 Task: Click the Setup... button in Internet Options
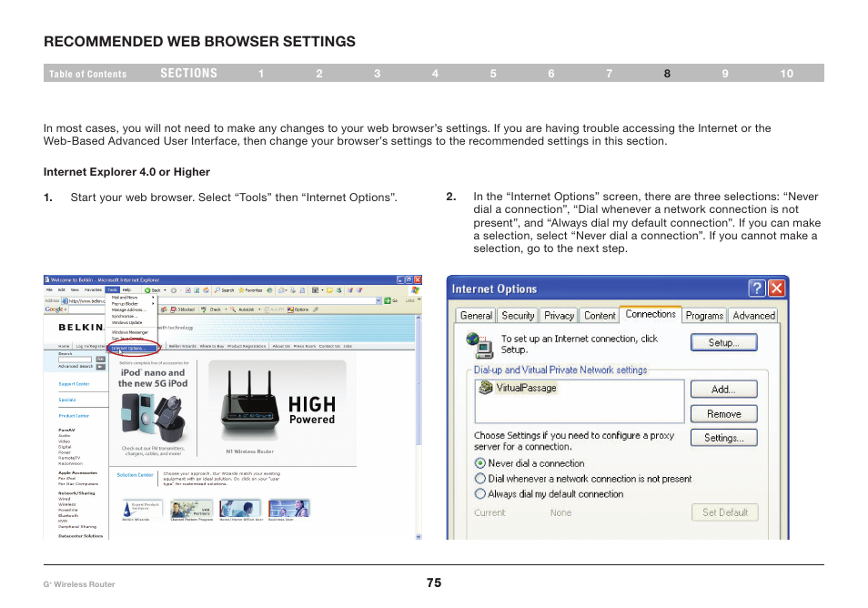click(723, 343)
